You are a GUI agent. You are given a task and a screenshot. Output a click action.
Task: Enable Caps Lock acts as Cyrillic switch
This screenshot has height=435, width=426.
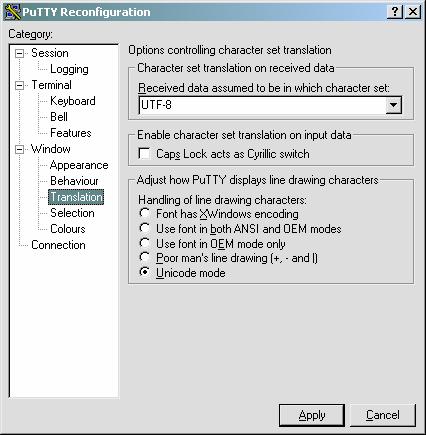coord(144,154)
